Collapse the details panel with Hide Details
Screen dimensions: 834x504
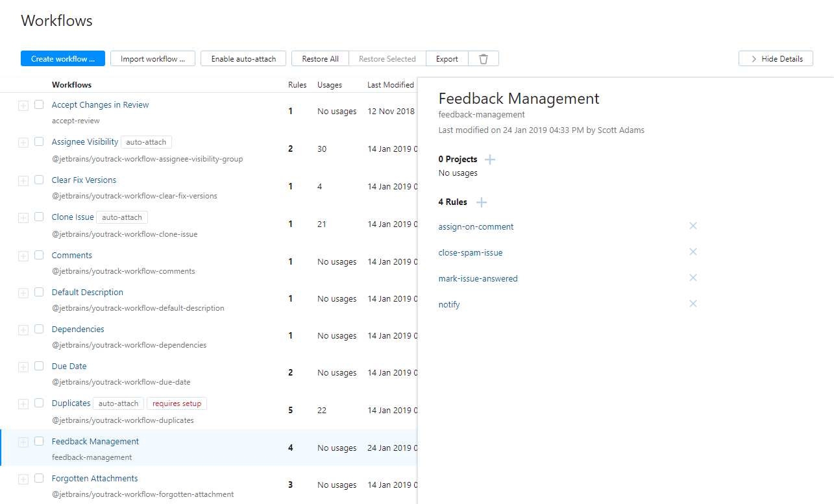[x=775, y=58]
